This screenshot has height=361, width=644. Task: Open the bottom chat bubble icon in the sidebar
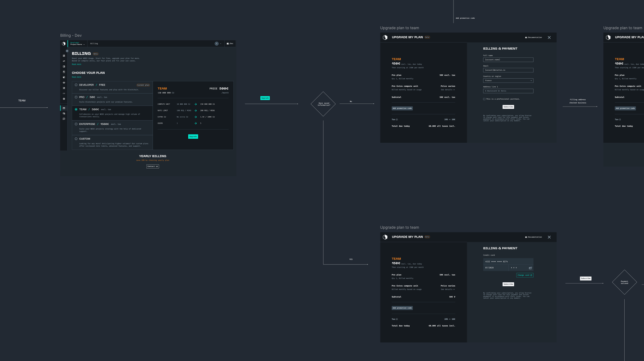tap(64, 119)
